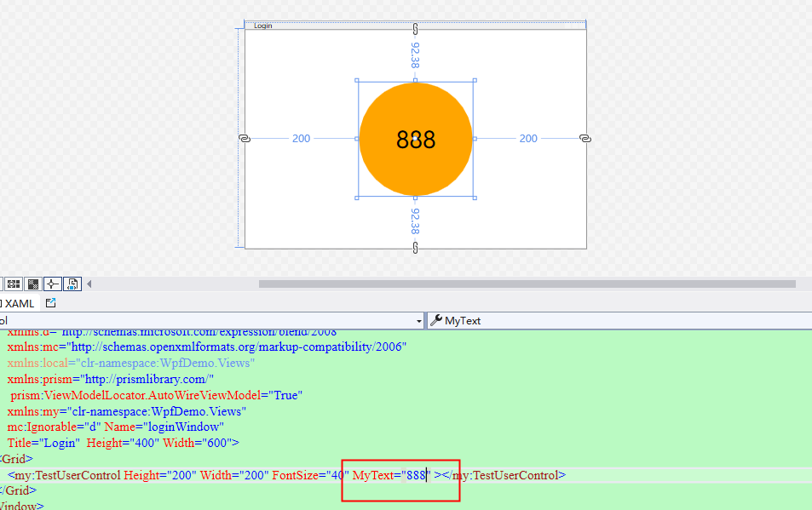
Task: Toggle the left 200 margin anchor
Action: 301,138
